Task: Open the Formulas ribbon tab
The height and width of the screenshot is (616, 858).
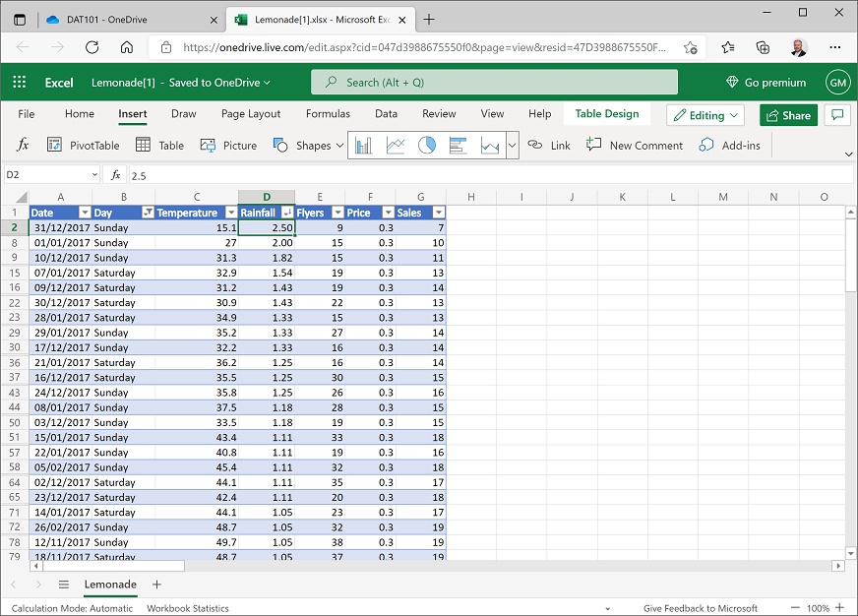Action: coord(328,113)
